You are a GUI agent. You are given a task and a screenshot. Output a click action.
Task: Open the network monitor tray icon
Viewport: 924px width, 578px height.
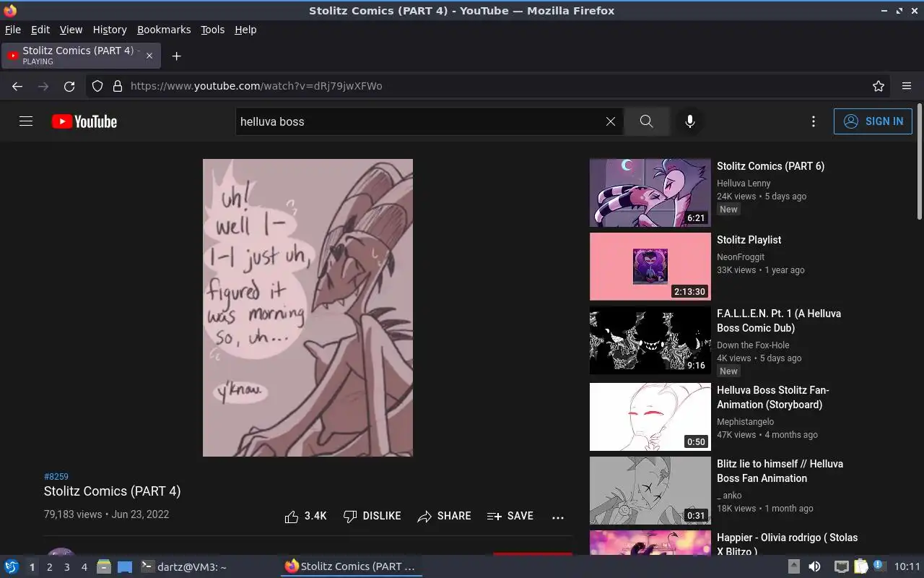pyautogui.click(x=841, y=566)
